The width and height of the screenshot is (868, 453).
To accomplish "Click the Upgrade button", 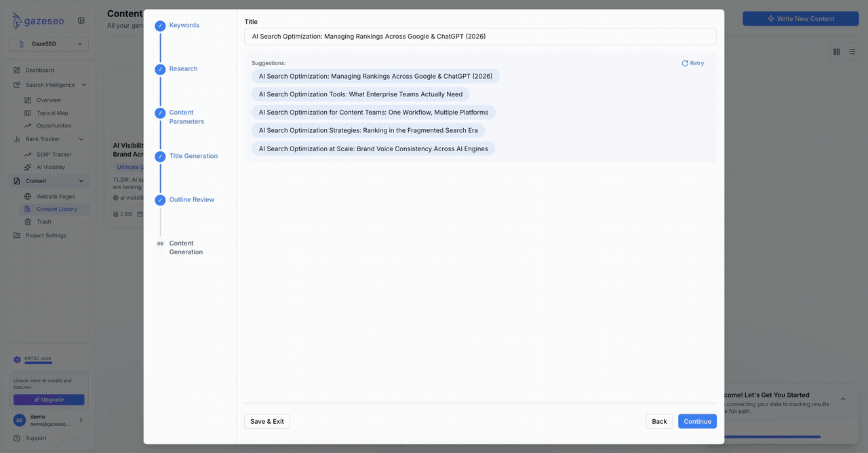I will click(49, 399).
